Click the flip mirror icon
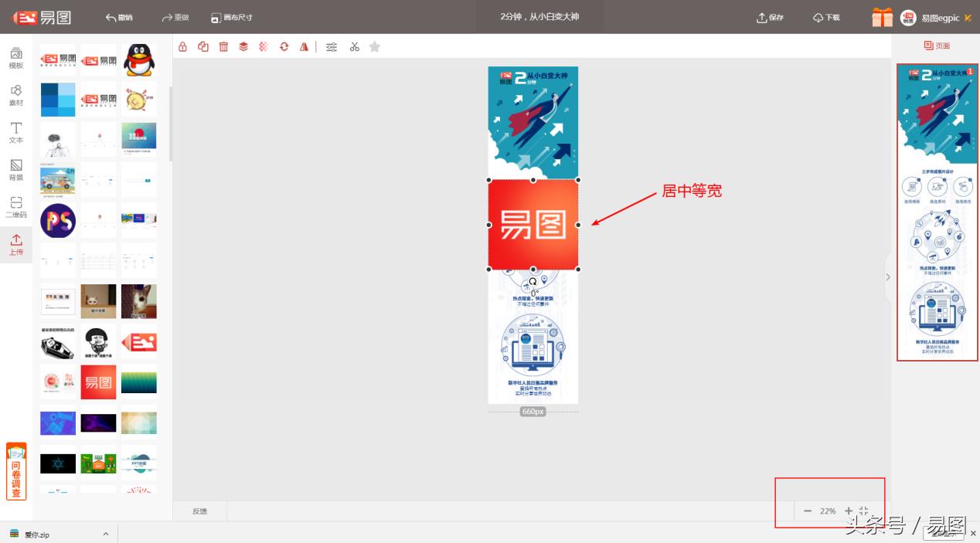Viewport: 980px width, 543px height. [x=304, y=47]
